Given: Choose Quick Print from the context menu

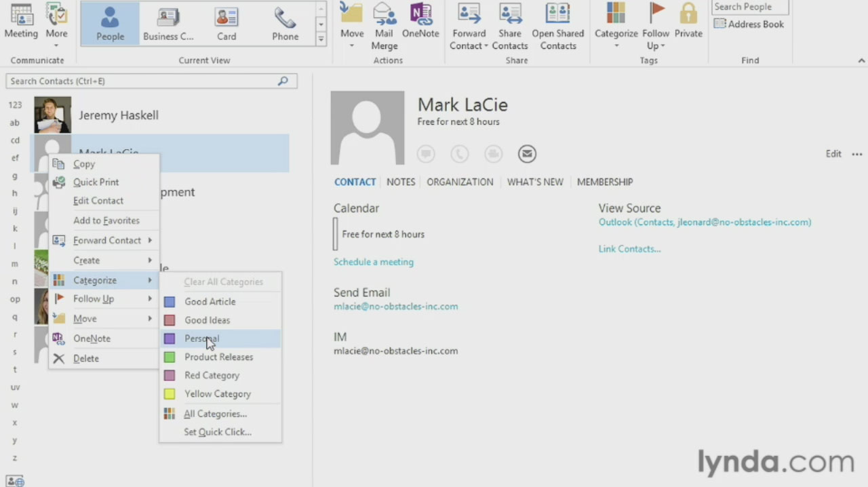Looking at the screenshot, I should coord(104,182).
